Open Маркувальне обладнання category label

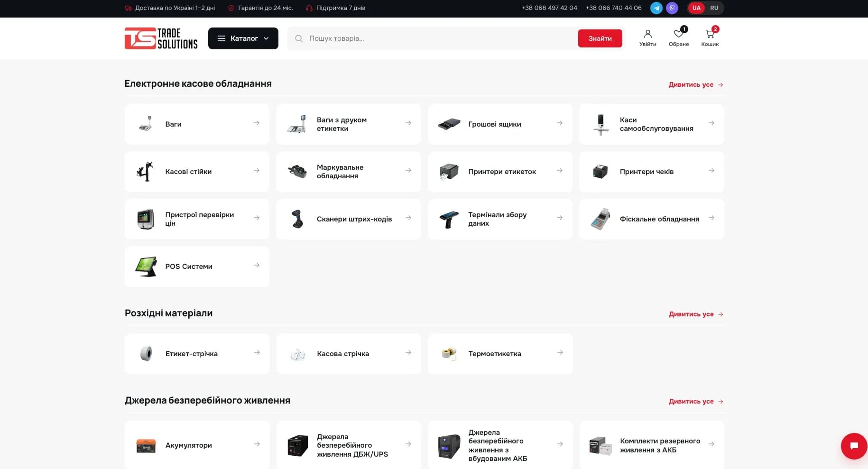340,172
